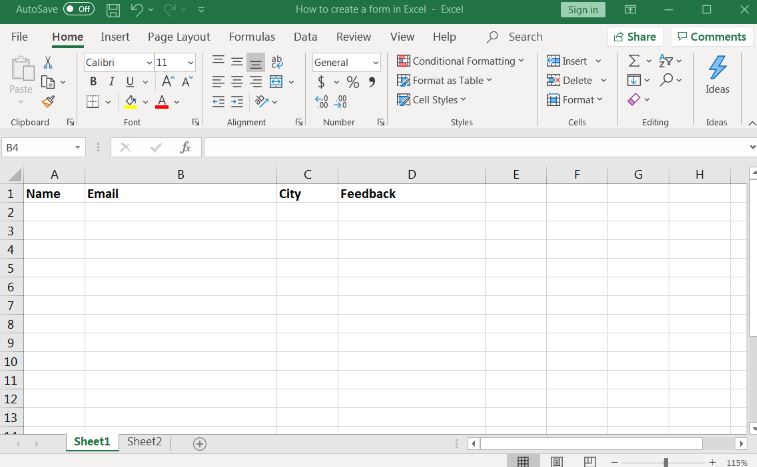Click the Cut scissors icon
Image resolution: width=757 pixels, height=467 pixels.
[x=48, y=62]
